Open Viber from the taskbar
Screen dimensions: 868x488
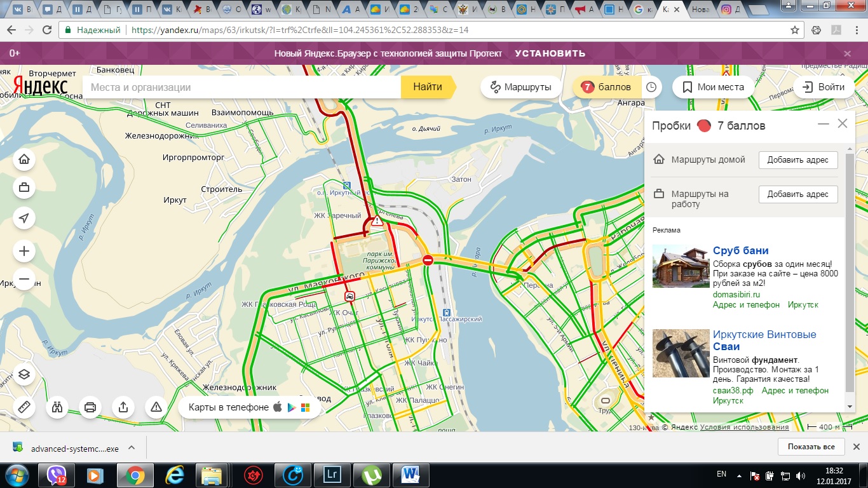(x=58, y=475)
